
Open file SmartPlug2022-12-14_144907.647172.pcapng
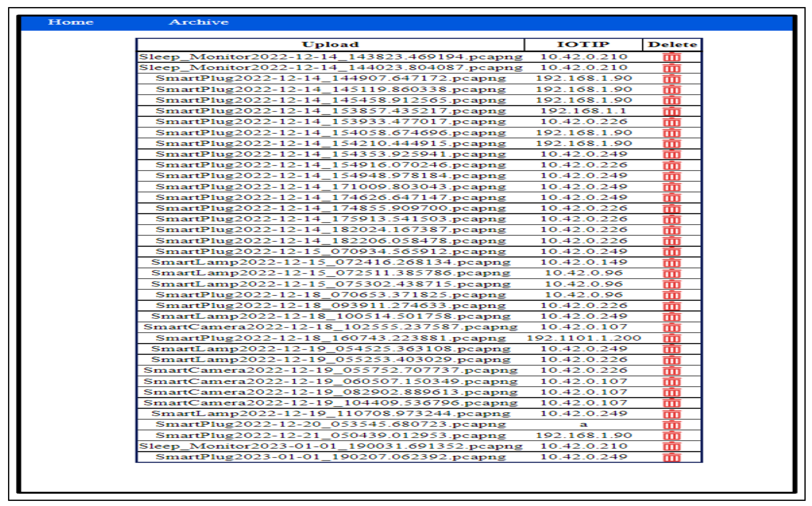[330, 78]
